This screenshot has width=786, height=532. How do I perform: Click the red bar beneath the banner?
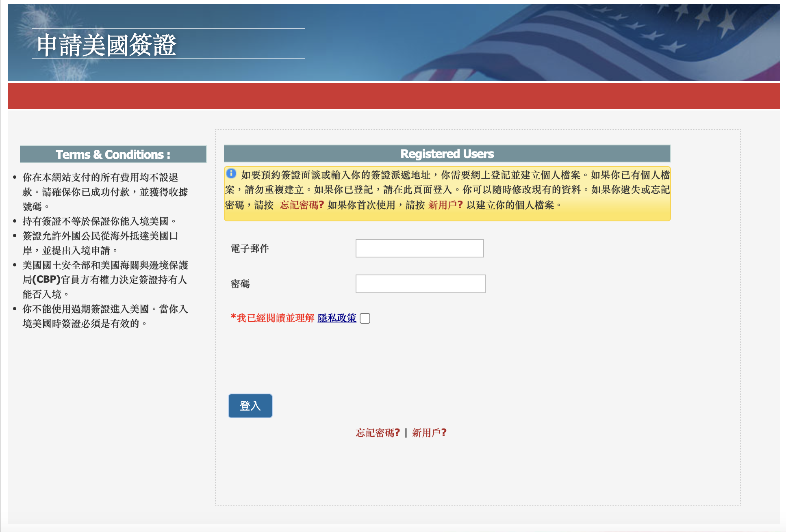(x=393, y=96)
